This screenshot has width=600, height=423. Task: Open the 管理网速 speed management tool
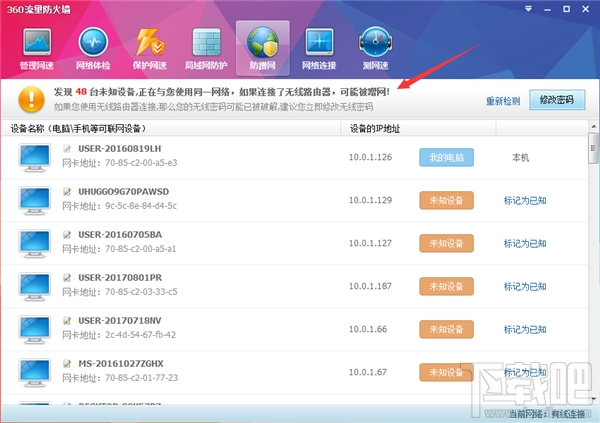tap(37, 49)
